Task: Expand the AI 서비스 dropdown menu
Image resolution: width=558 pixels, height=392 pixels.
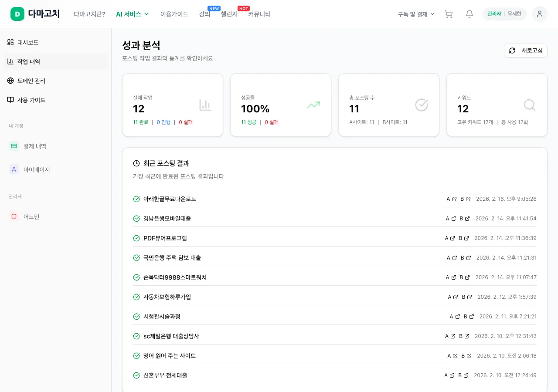Action: pyautogui.click(x=133, y=14)
